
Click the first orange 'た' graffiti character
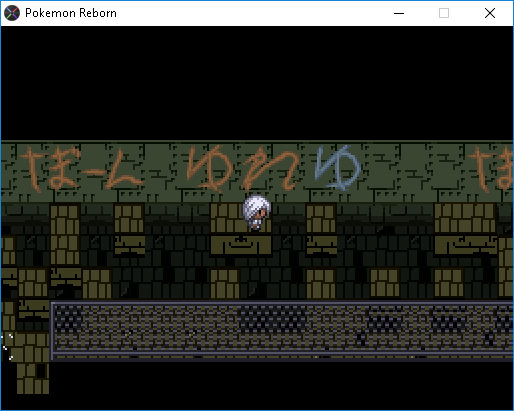33,169
